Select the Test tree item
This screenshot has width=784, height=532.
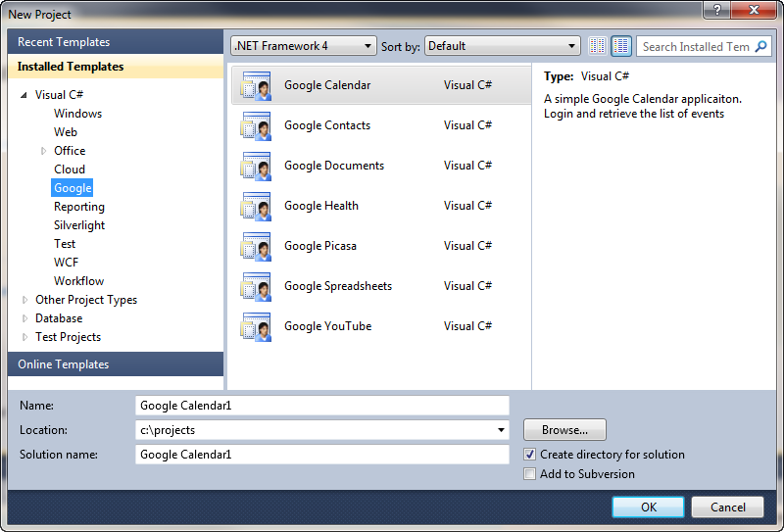pyautogui.click(x=65, y=244)
